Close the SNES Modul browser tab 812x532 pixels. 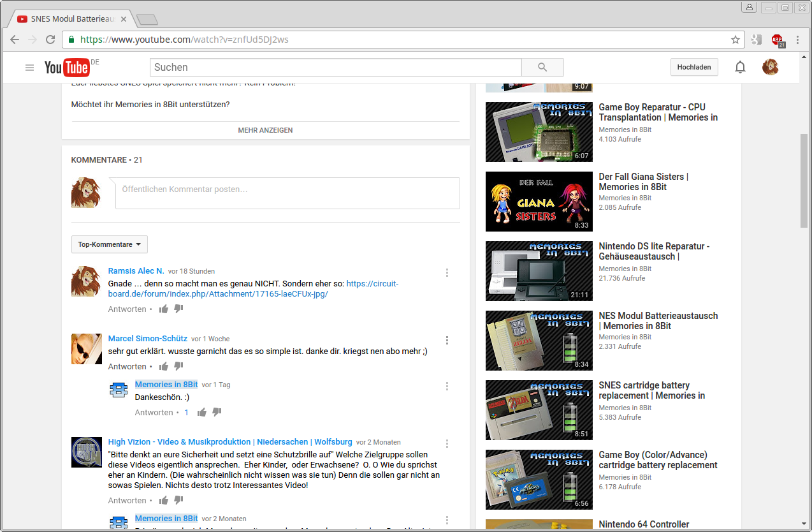coord(124,19)
